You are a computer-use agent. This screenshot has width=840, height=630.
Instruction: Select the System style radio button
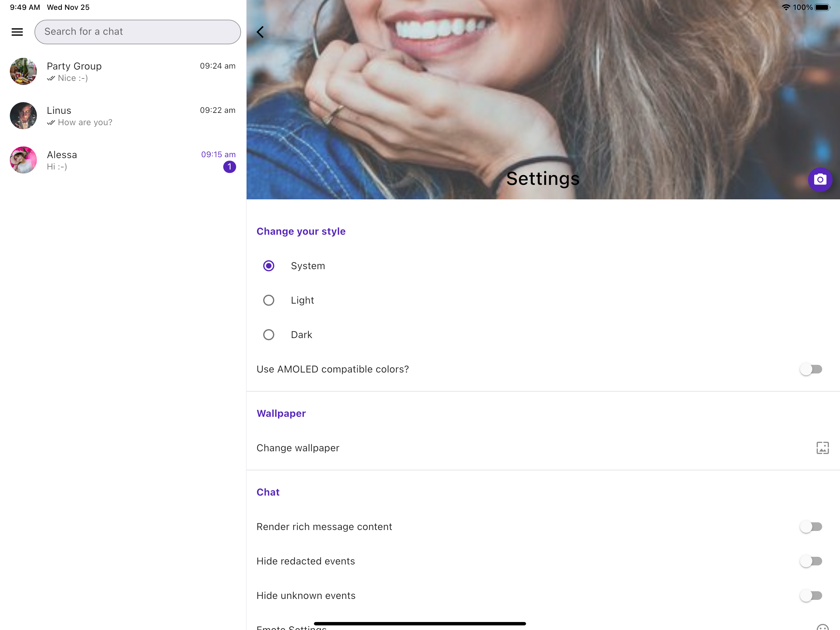point(268,265)
